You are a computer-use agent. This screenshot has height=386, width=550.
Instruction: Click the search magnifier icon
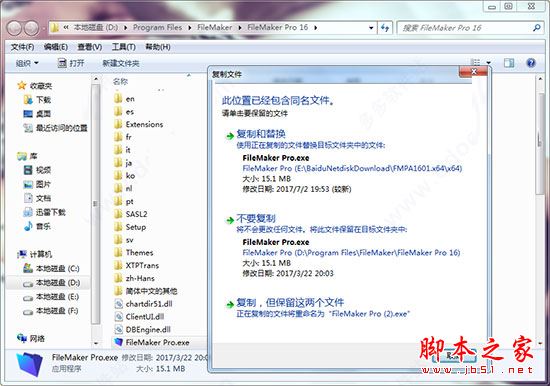pyautogui.click(x=536, y=28)
